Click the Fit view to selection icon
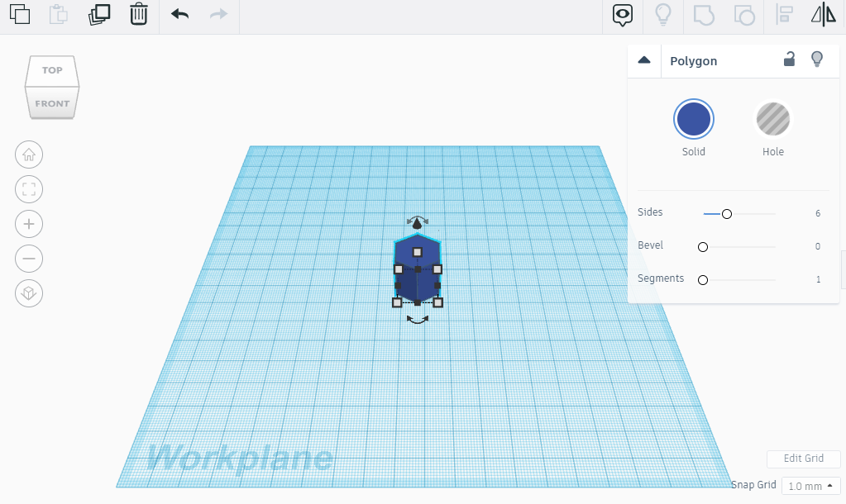 click(29, 189)
